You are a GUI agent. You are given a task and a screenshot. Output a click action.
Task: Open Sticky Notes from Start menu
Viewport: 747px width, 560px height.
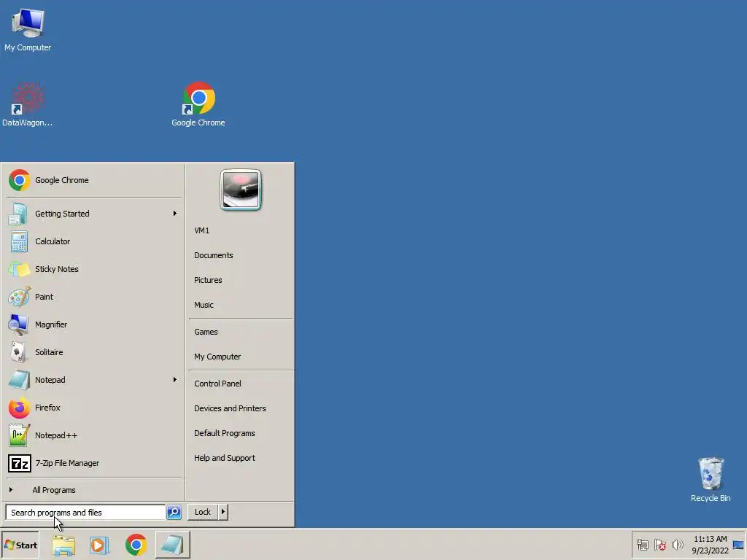(x=94, y=269)
